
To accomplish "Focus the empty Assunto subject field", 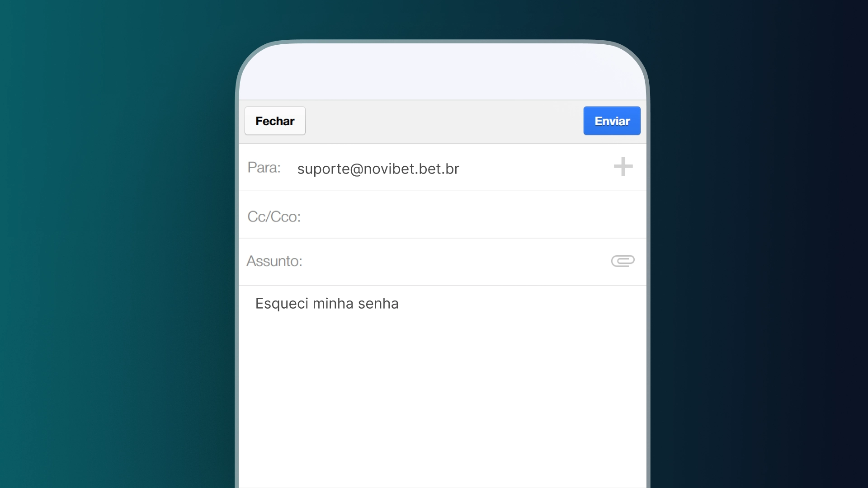I will (x=452, y=261).
